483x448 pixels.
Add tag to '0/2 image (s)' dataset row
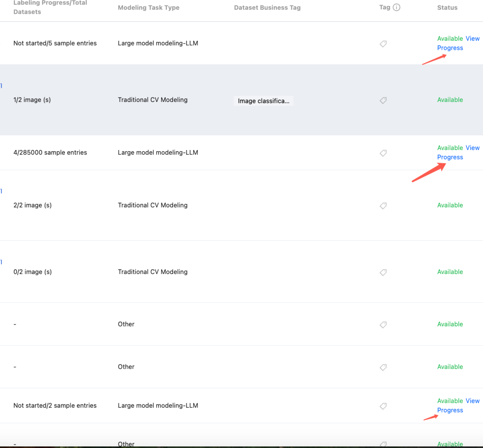(383, 272)
